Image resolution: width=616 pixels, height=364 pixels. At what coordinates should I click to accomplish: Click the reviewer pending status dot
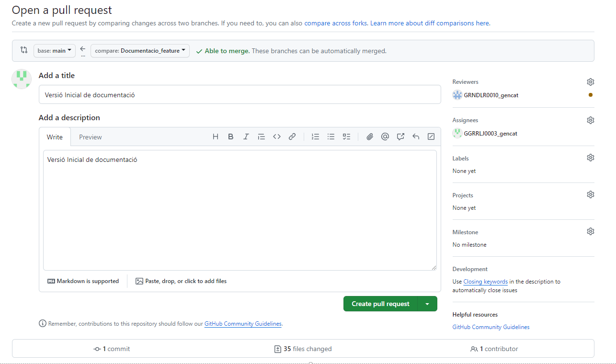[591, 95]
